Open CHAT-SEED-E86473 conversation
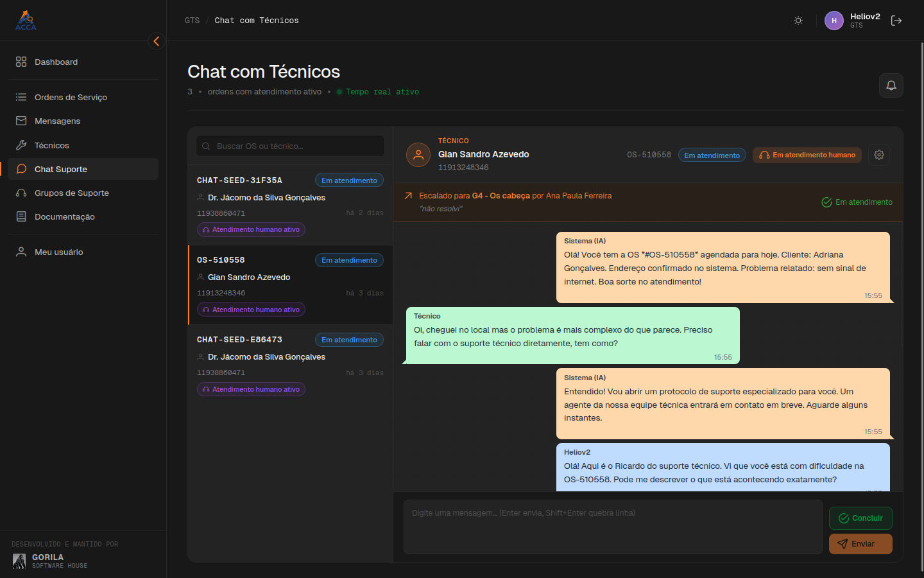This screenshot has height=578, width=924. pos(290,364)
